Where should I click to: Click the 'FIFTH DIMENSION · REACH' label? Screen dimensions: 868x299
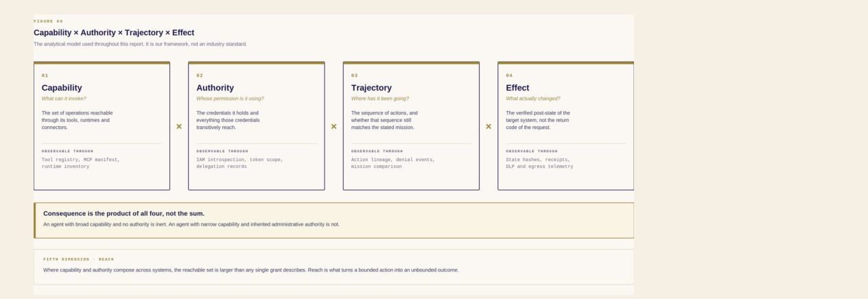(79, 259)
